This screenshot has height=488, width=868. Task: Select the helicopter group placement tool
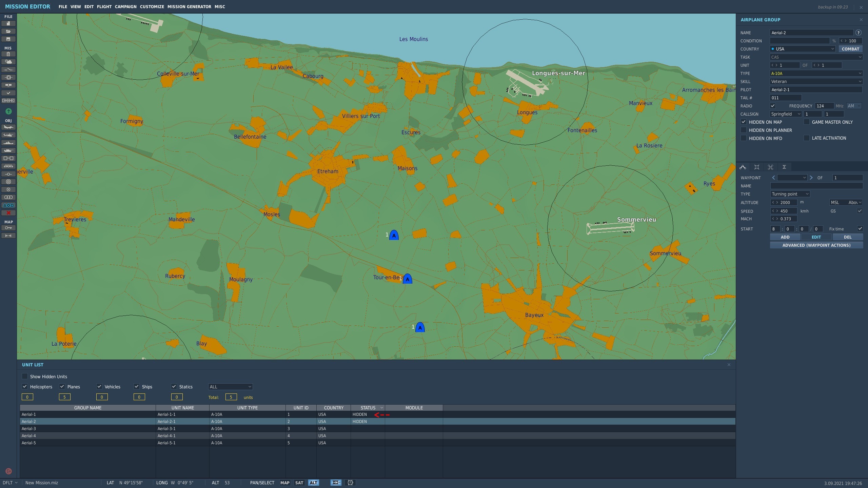coord(8,135)
